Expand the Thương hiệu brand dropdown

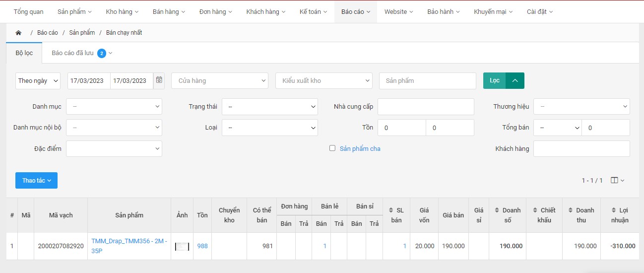(581, 106)
